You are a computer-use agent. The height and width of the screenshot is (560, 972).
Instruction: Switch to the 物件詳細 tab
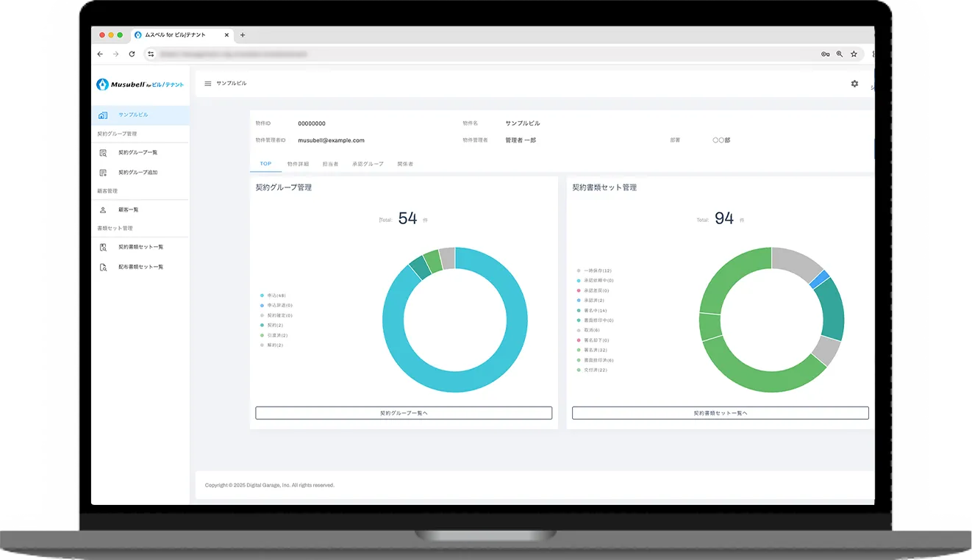coord(298,164)
